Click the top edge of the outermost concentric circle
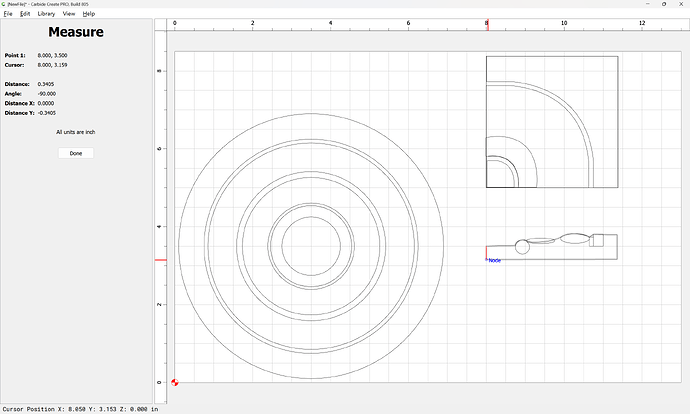This screenshot has height=414, width=690. (311, 114)
